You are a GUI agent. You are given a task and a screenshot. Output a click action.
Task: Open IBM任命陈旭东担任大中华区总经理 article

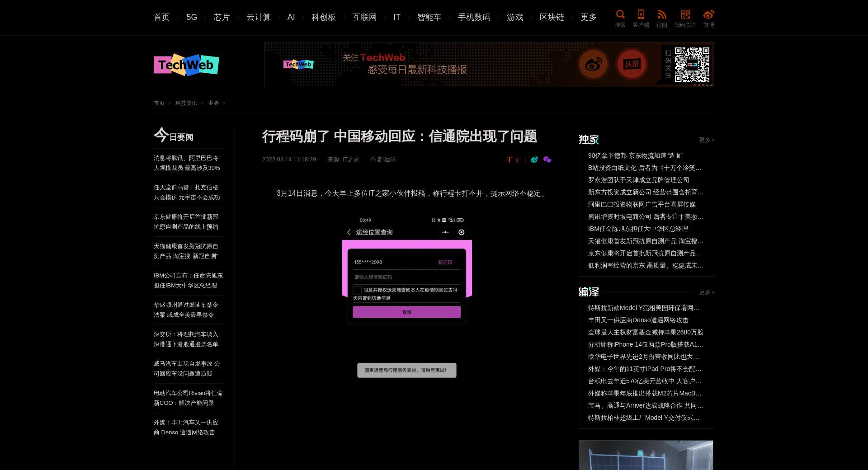[x=638, y=229]
